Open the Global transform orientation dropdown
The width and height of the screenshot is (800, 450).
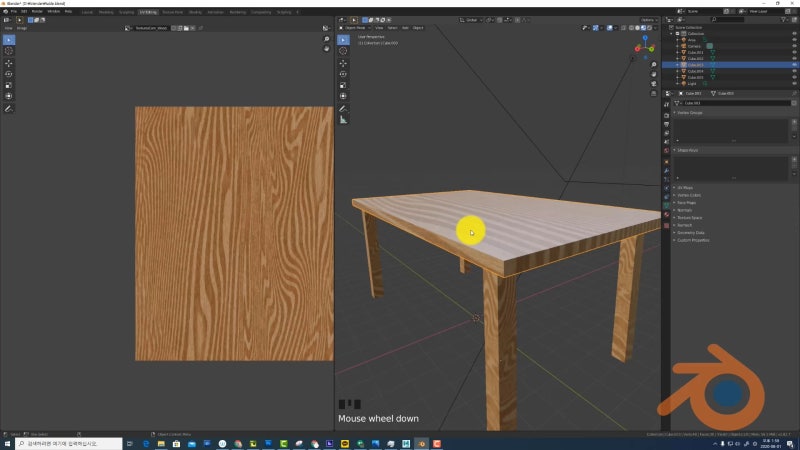coord(471,20)
